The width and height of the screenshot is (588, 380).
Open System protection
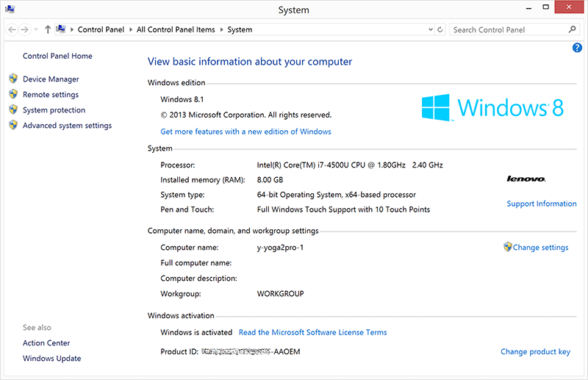click(54, 110)
